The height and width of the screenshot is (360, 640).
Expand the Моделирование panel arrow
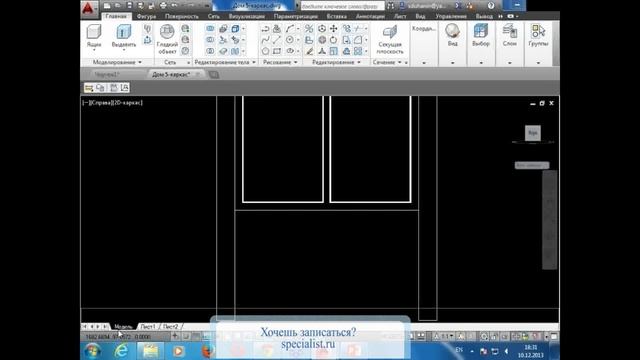(140, 62)
